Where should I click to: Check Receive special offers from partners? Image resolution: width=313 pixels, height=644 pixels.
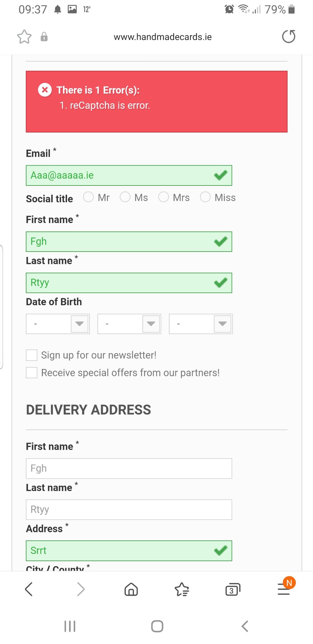pos(32,373)
